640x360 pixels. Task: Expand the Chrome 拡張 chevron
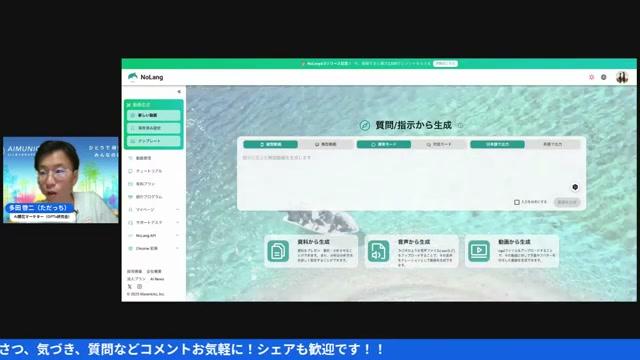[178, 248]
